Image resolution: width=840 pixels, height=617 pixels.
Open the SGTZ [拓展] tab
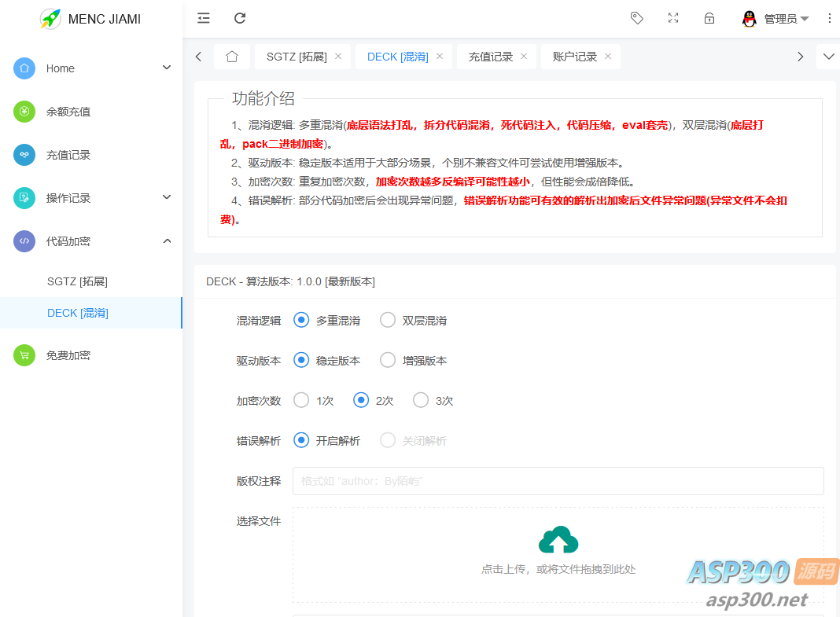point(297,56)
